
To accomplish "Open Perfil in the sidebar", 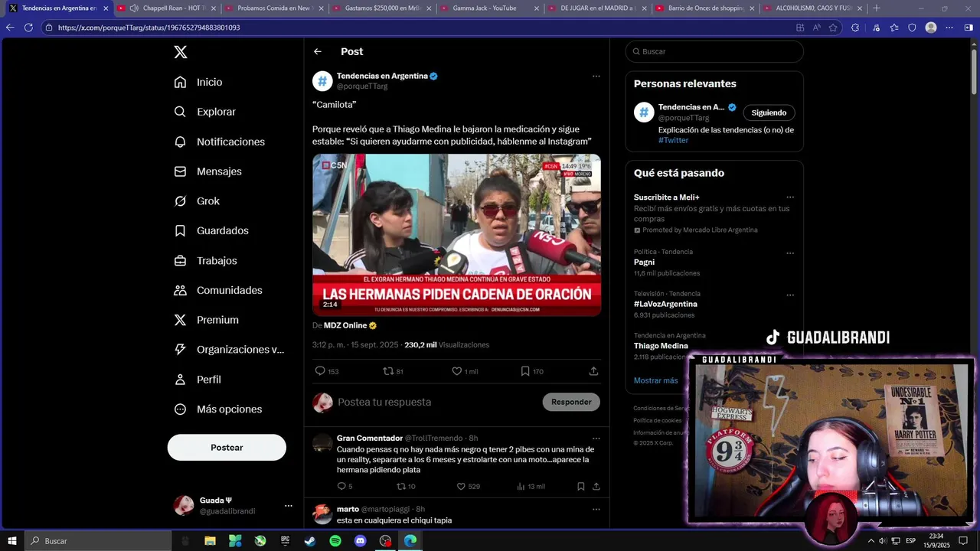I will click(x=198, y=380).
